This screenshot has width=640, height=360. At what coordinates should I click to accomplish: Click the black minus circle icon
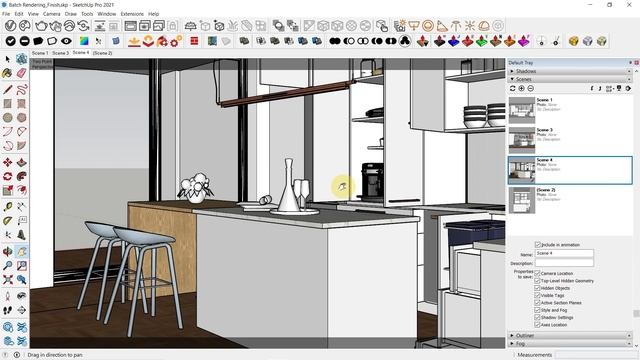[24, 41]
